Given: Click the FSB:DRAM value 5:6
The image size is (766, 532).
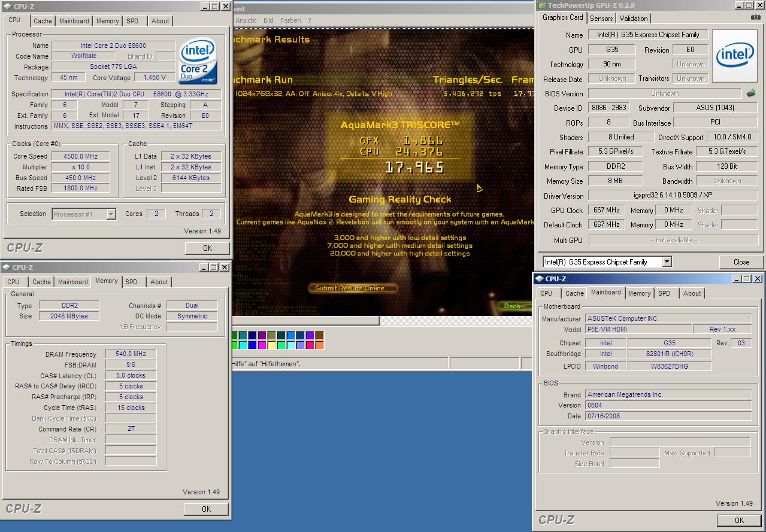Looking at the screenshot, I should [131, 364].
